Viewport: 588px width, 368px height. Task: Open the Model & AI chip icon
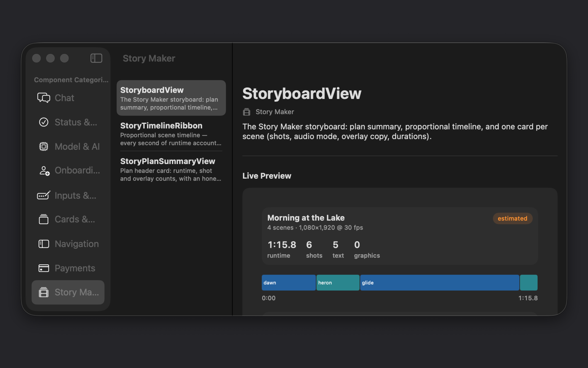click(x=44, y=147)
